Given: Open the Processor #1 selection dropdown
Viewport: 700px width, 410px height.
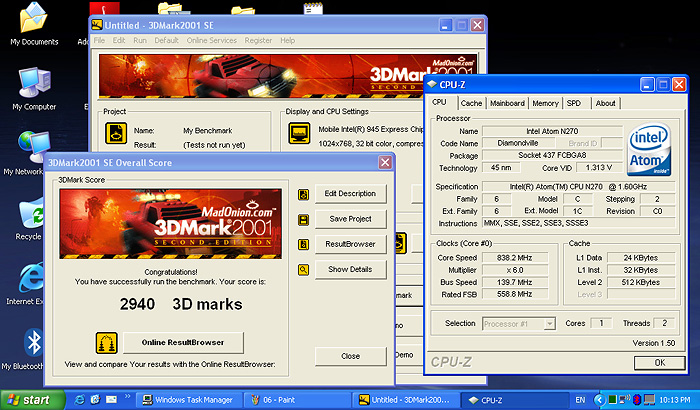Looking at the screenshot, I should point(550,324).
